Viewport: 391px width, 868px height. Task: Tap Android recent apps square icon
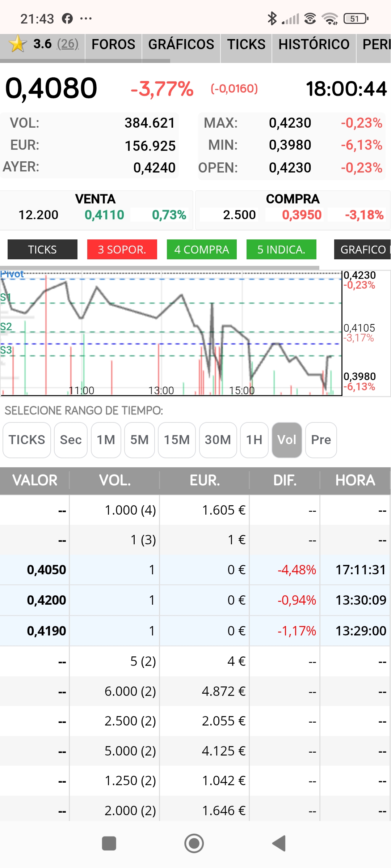click(109, 843)
